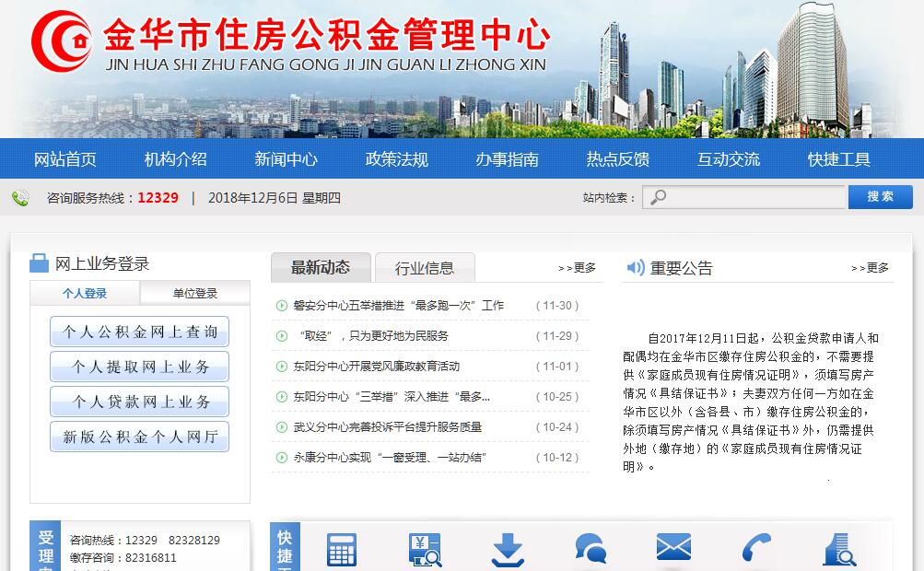This screenshot has height=571, width=924.
Task: Select the 个人登录 tab
Action: [85, 294]
